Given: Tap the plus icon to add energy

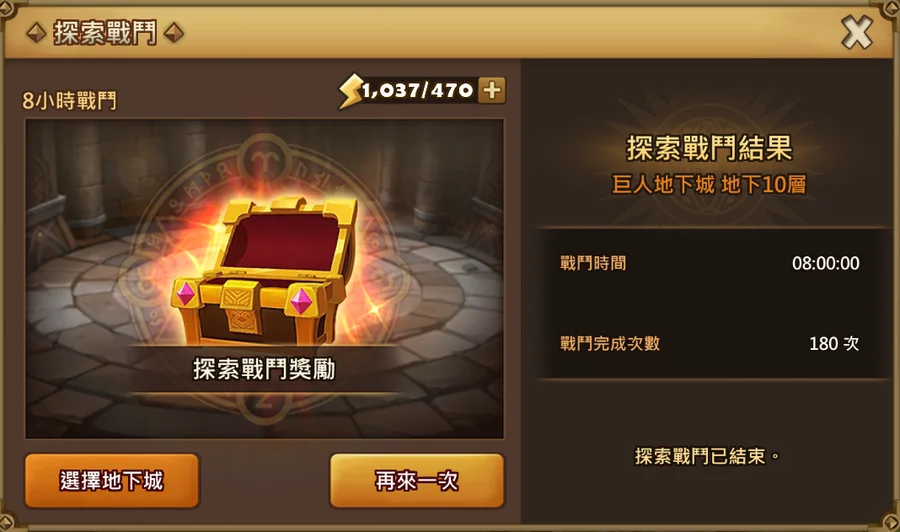Looking at the screenshot, I should pos(492,90).
